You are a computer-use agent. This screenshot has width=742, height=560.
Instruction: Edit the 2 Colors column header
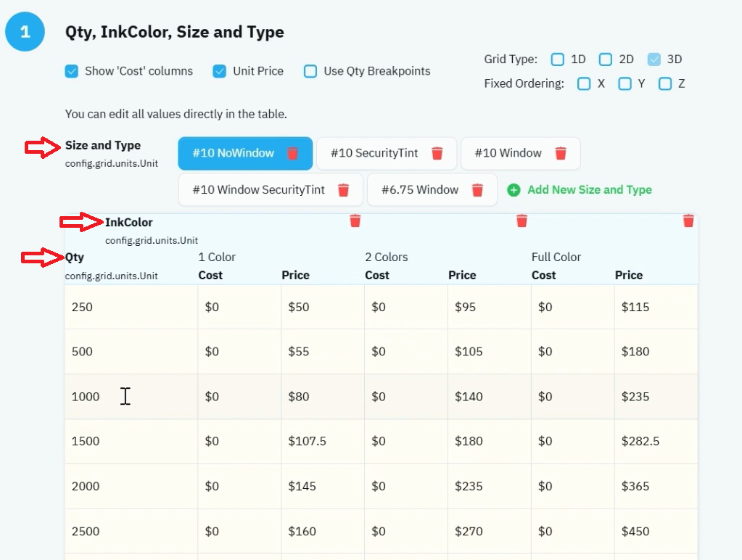pos(386,257)
